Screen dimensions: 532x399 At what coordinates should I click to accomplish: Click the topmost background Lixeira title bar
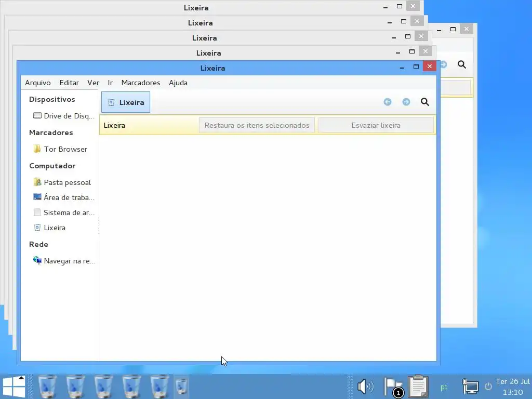[x=196, y=7]
